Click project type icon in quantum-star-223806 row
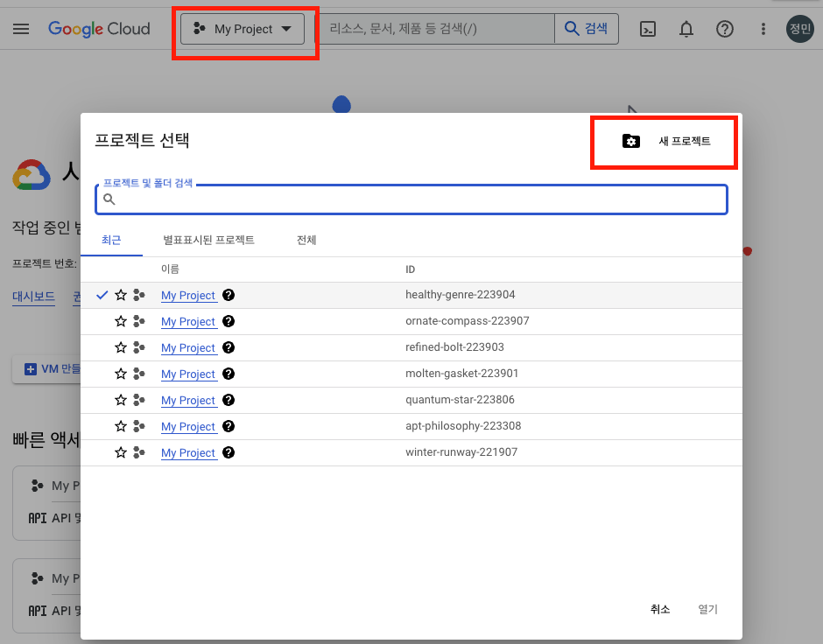 pyautogui.click(x=139, y=400)
